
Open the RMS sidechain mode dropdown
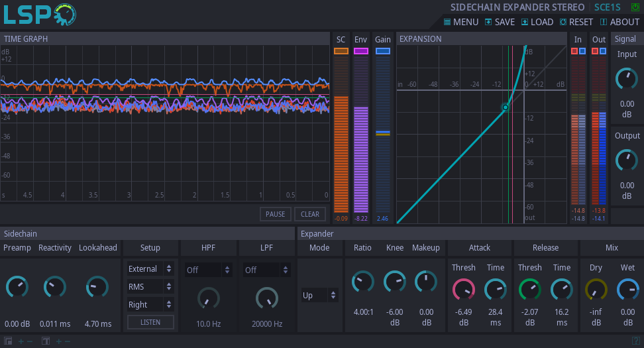click(150, 287)
